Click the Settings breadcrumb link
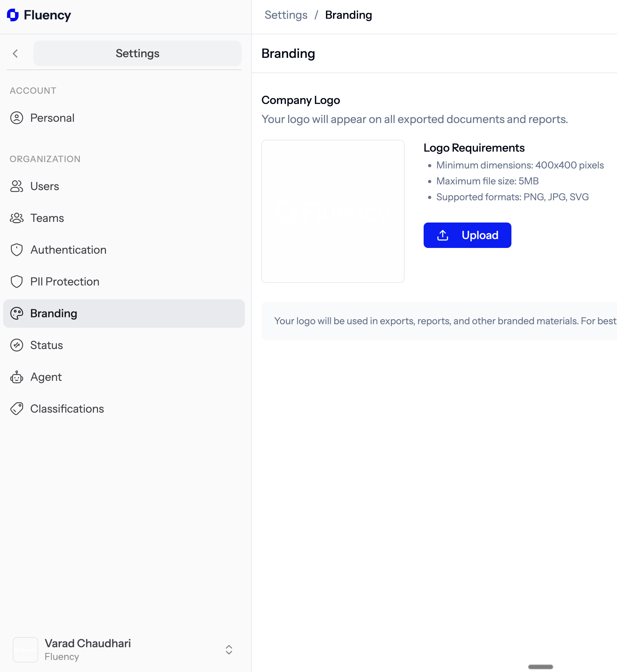Image resolution: width=617 pixels, height=672 pixels. [286, 15]
